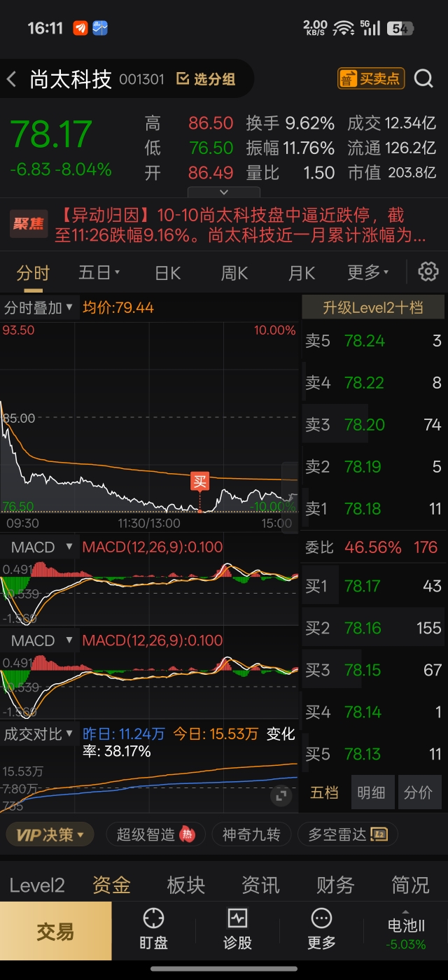Open the 简况 tab
Viewport: 448px width, 980px height.
click(x=410, y=885)
